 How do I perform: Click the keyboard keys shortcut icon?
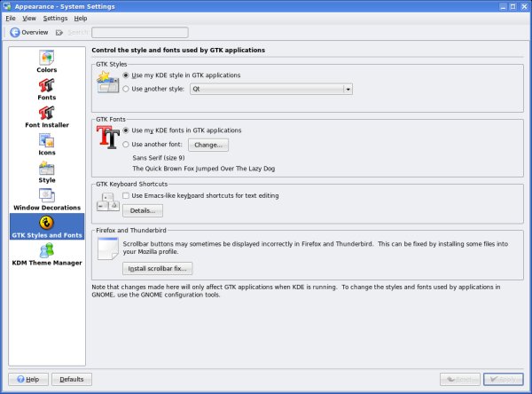pos(107,202)
